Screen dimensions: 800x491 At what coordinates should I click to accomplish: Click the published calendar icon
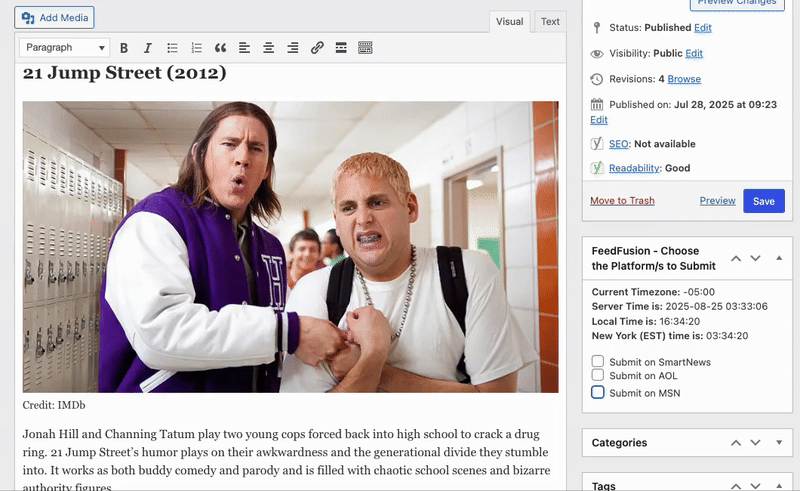(x=597, y=105)
